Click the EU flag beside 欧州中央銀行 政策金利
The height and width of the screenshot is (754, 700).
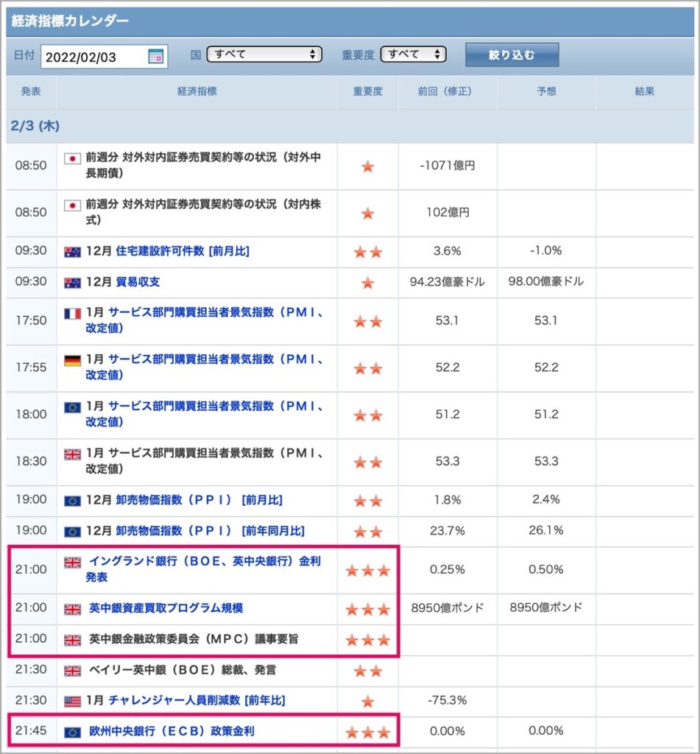point(72,732)
